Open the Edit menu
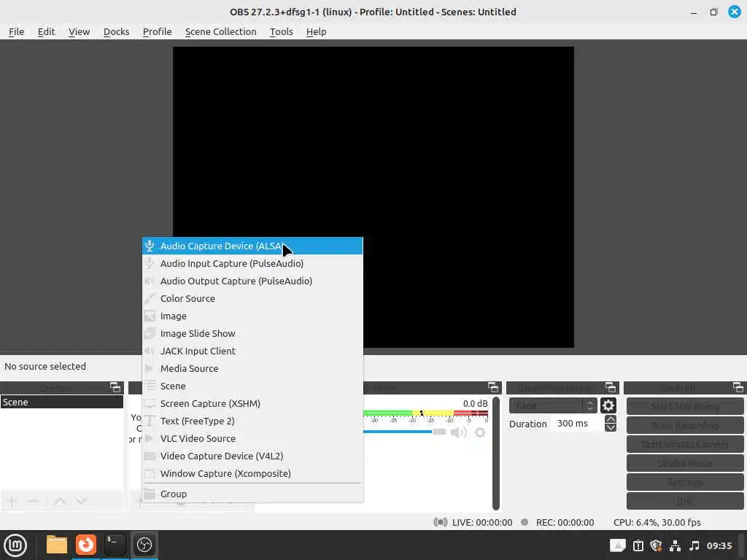 click(x=46, y=31)
